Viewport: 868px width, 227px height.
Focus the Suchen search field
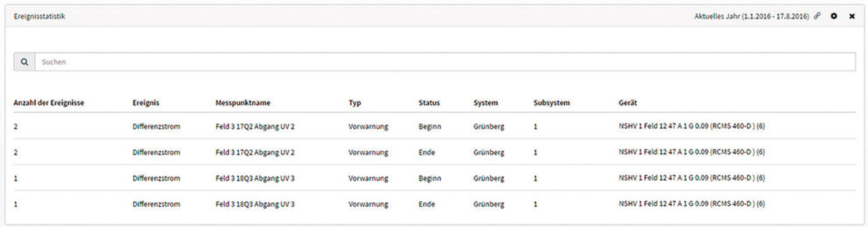[x=445, y=62]
